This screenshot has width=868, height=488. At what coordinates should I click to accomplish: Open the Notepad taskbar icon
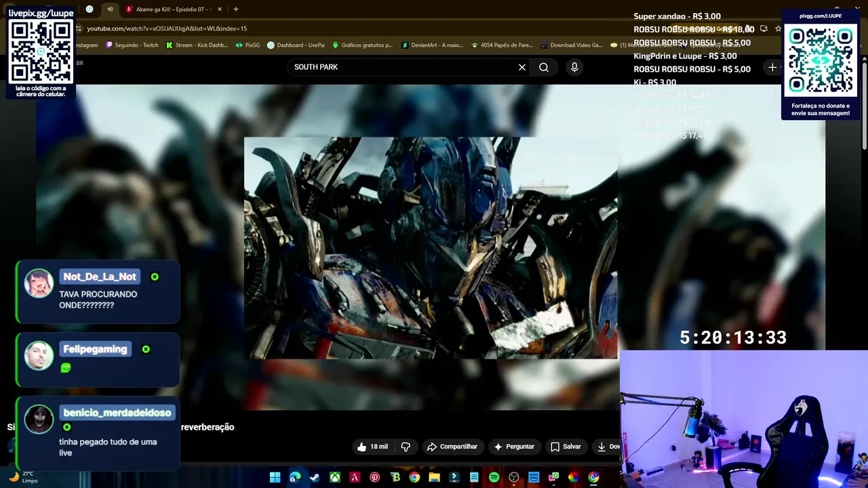(x=474, y=477)
